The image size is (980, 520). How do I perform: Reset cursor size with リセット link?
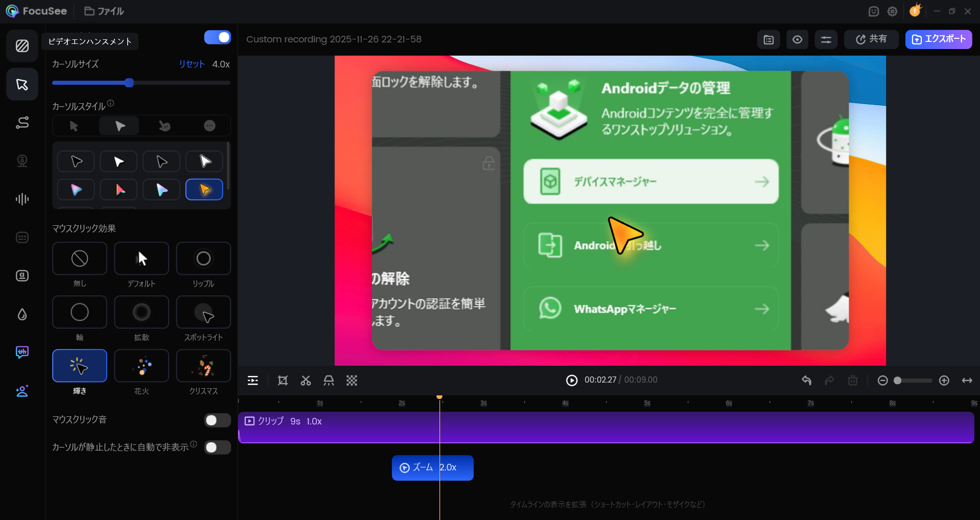click(192, 64)
